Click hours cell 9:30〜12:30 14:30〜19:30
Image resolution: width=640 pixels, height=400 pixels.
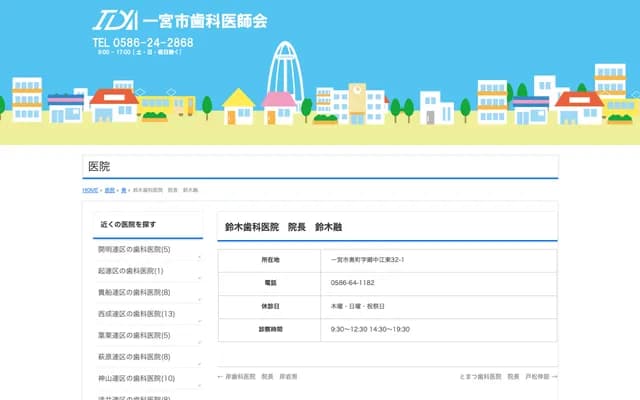[x=439, y=329]
